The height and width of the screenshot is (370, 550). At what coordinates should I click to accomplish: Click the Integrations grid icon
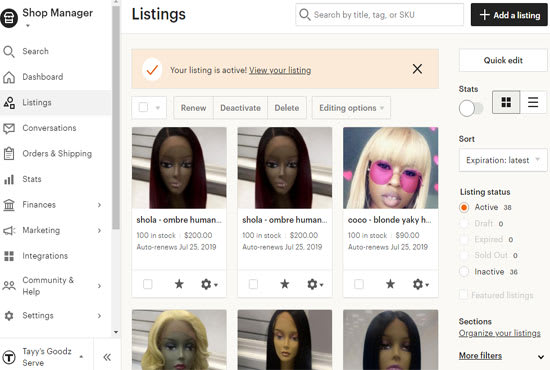[x=9, y=256]
